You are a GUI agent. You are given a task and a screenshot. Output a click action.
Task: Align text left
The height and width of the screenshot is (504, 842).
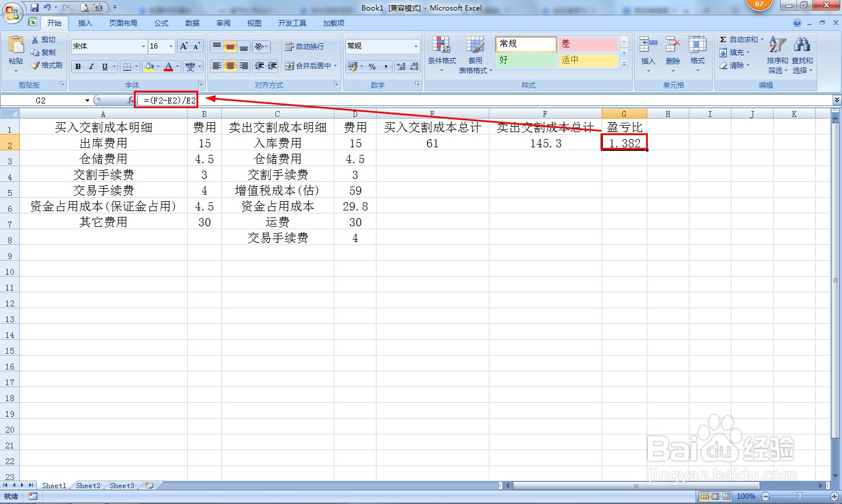click(x=217, y=66)
